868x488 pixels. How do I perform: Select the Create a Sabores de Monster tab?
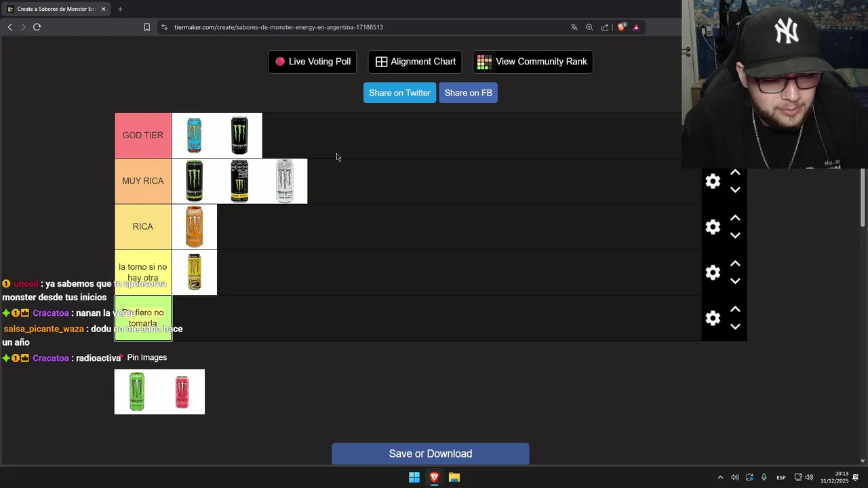tap(56, 9)
